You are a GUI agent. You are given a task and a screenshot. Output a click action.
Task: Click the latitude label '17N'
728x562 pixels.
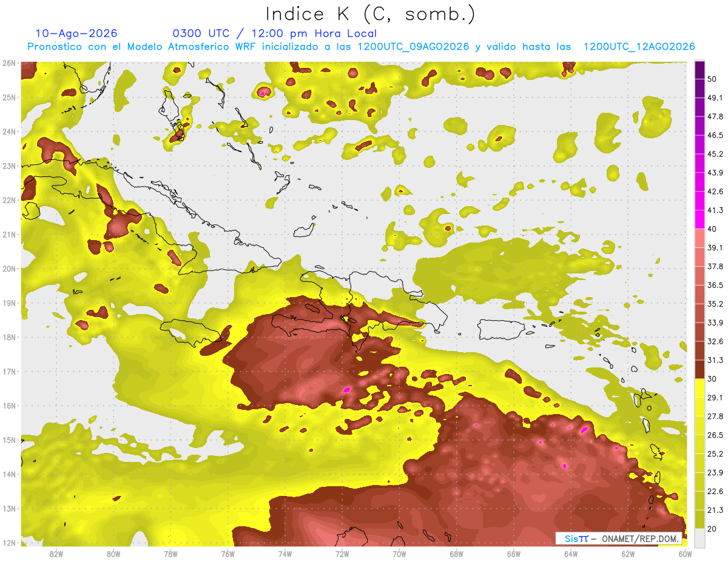click(x=9, y=372)
